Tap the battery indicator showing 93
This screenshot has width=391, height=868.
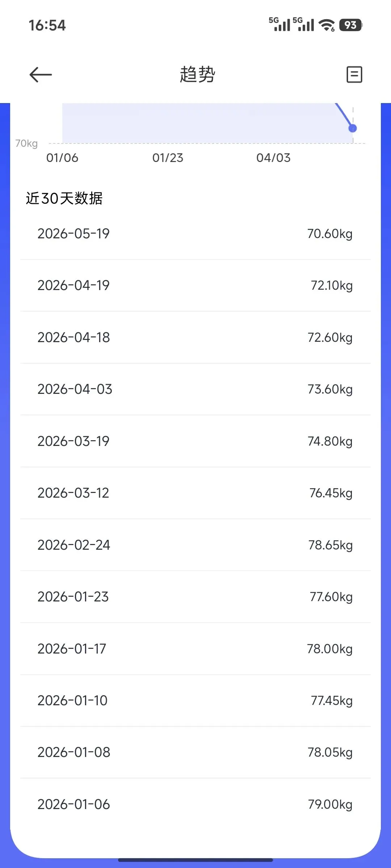tap(350, 25)
